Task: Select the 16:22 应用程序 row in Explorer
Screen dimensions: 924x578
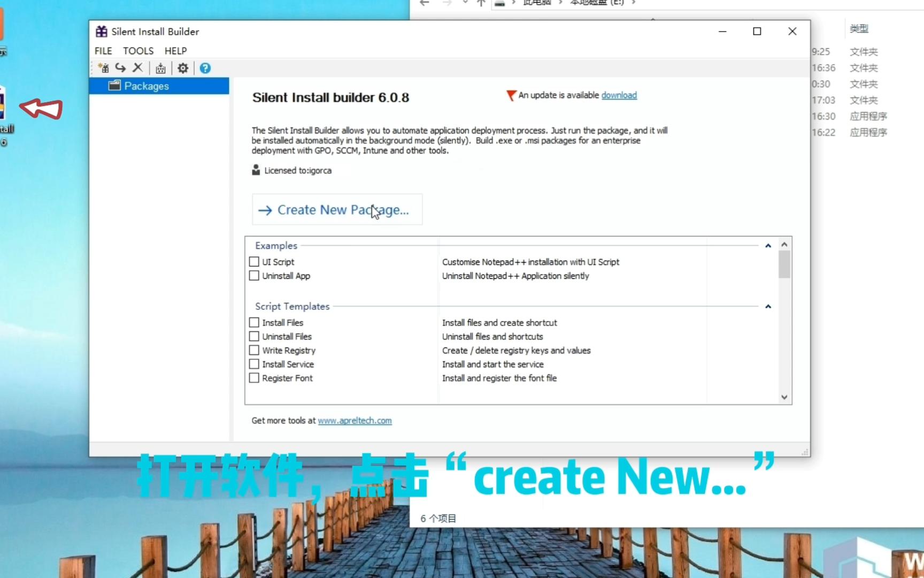Action: point(866,132)
